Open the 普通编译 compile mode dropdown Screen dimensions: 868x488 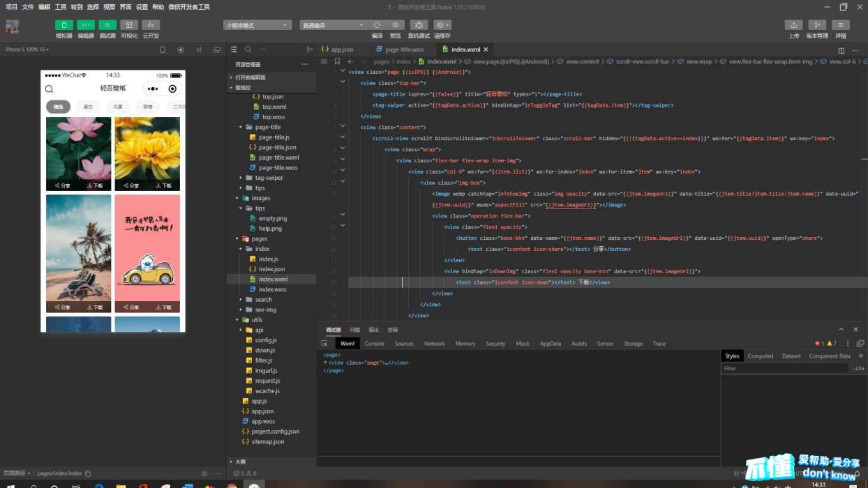pyautogui.click(x=333, y=25)
